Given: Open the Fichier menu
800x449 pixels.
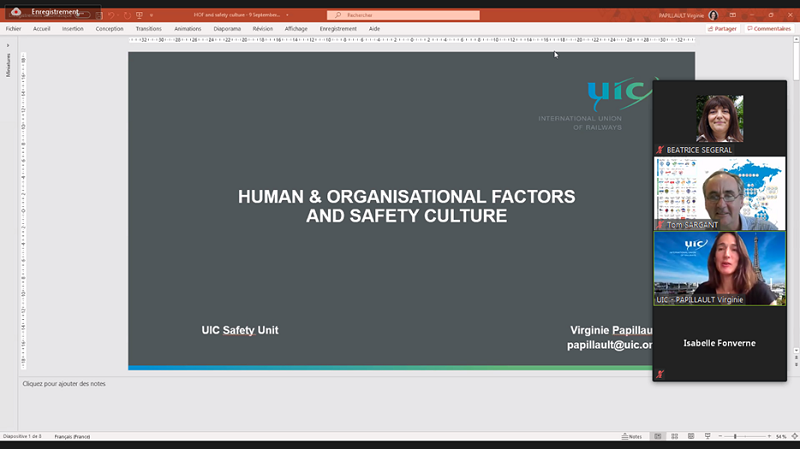Looking at the screenshot, I should pos(13,29).
